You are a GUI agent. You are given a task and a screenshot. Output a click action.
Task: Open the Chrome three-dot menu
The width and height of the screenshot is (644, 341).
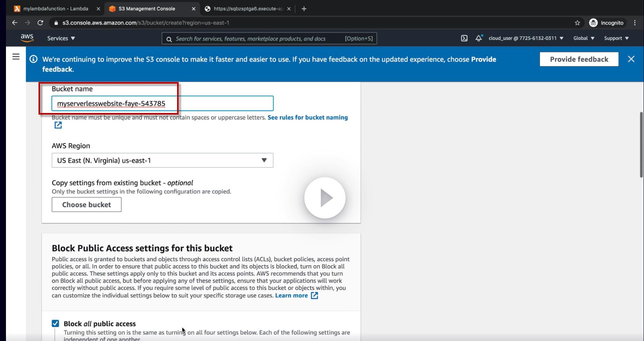tap(634, 23)
